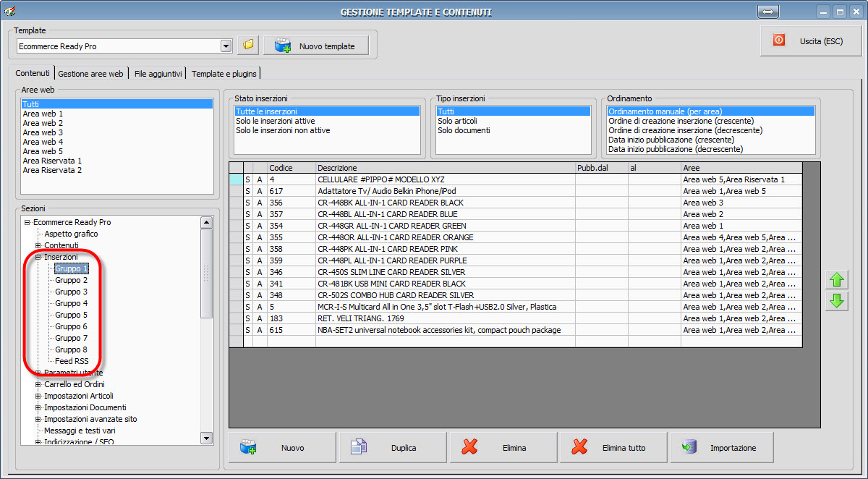Collapse the Ecommerce Ready Pro tree node
The image size is (868, 479).
27,222
